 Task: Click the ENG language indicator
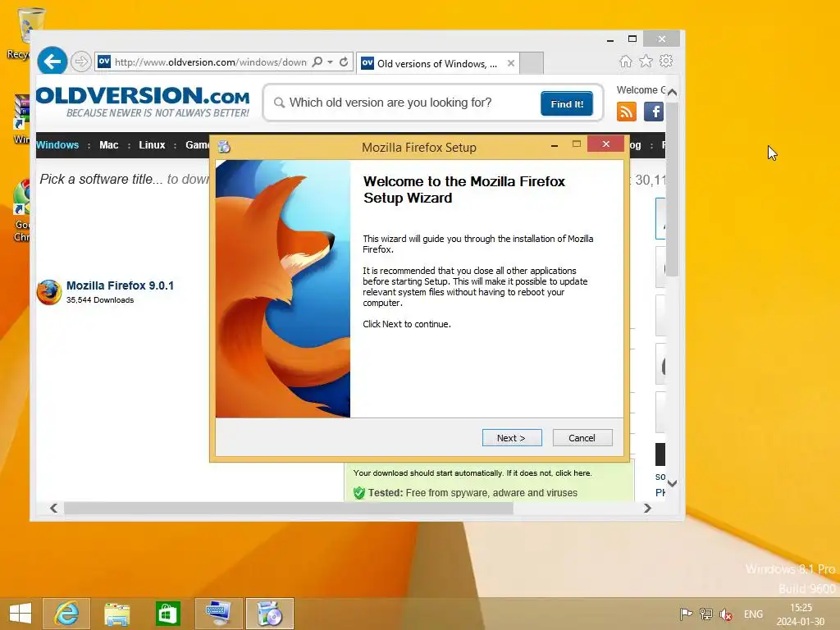click(753, 614)
